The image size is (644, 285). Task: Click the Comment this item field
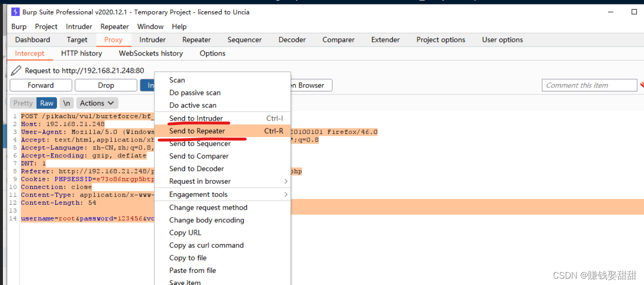589,85
